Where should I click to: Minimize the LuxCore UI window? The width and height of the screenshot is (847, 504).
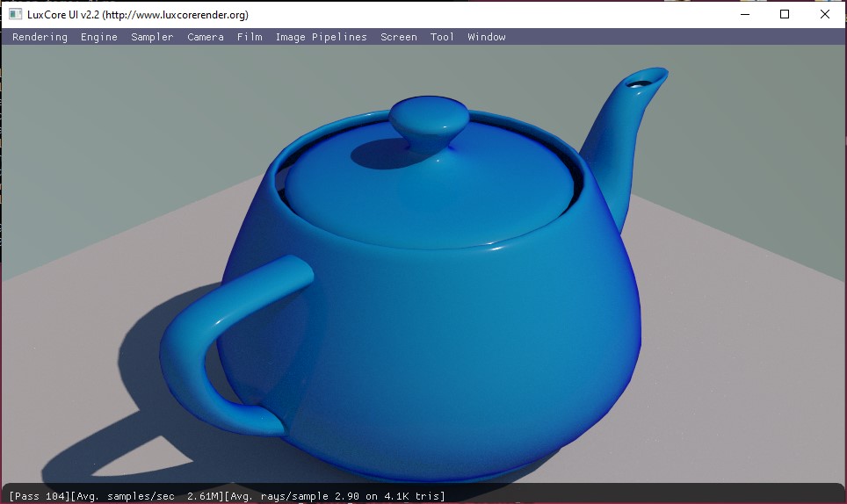pos(745,14)
